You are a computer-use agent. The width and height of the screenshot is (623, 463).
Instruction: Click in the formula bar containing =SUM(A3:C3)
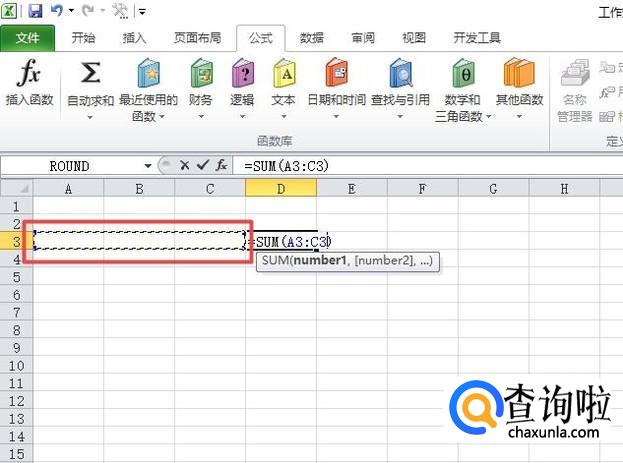(428, 166)
